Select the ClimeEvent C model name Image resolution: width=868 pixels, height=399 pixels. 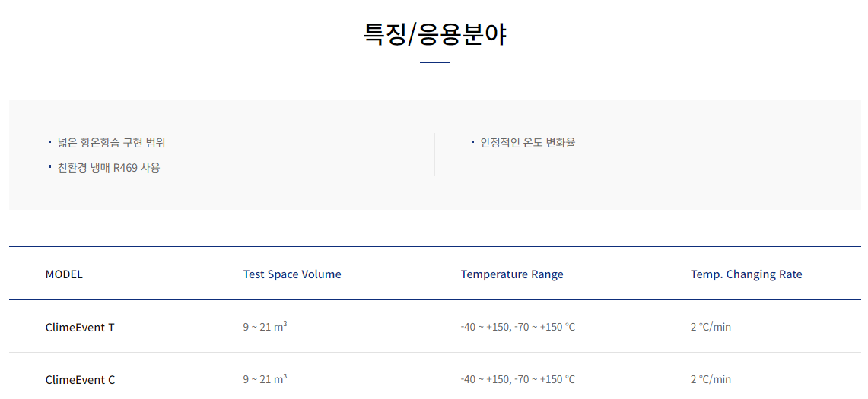pyautogui.click(x=80, y=380)
